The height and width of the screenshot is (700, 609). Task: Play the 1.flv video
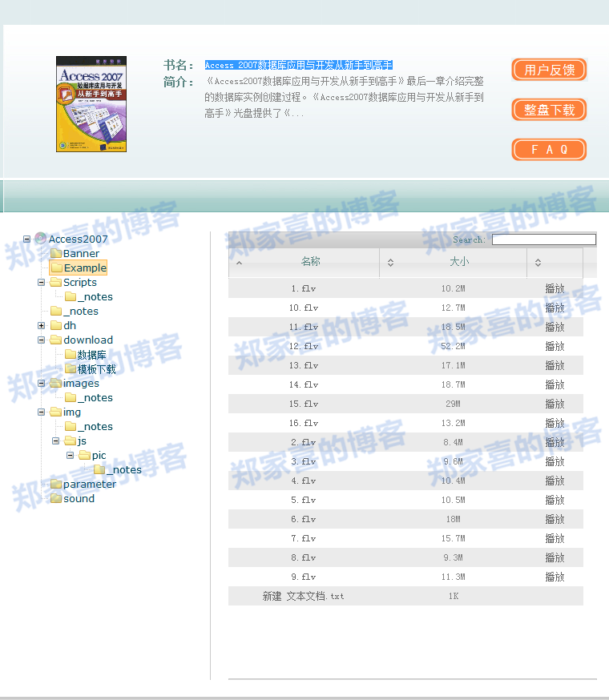tap(555, 288)
